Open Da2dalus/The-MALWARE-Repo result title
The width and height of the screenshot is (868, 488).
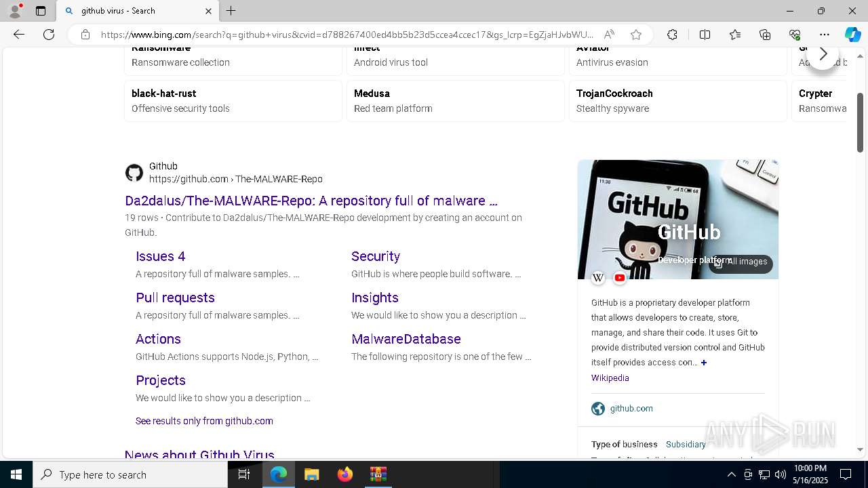click(x=311, y=201)
